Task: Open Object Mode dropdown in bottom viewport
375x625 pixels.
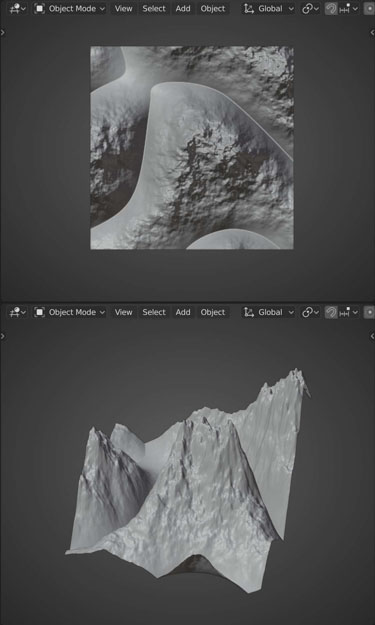Action: (70, 312)
